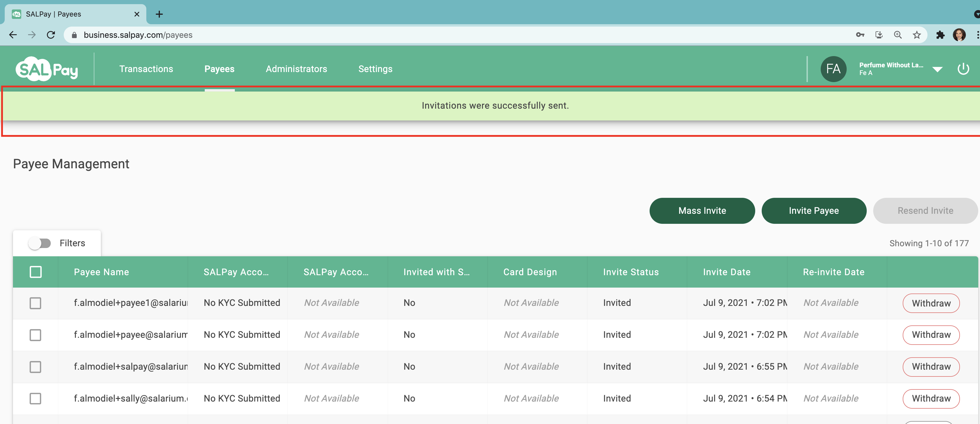Viewport: 980px width, 424px height.
Task: Withdraw invite for f.almodiel+sally
Action: (931, 399)
